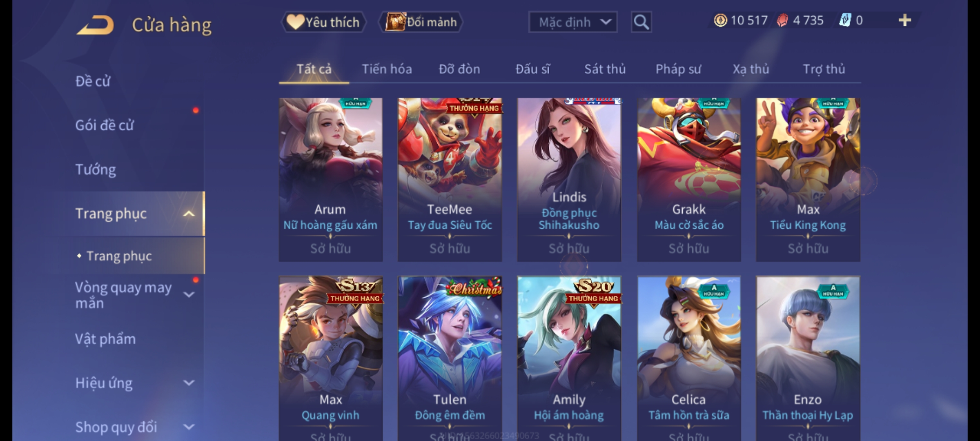Expand the Hiệu ứng sidebar section
The width and height of the screenshot is (980, 441).
189,383
